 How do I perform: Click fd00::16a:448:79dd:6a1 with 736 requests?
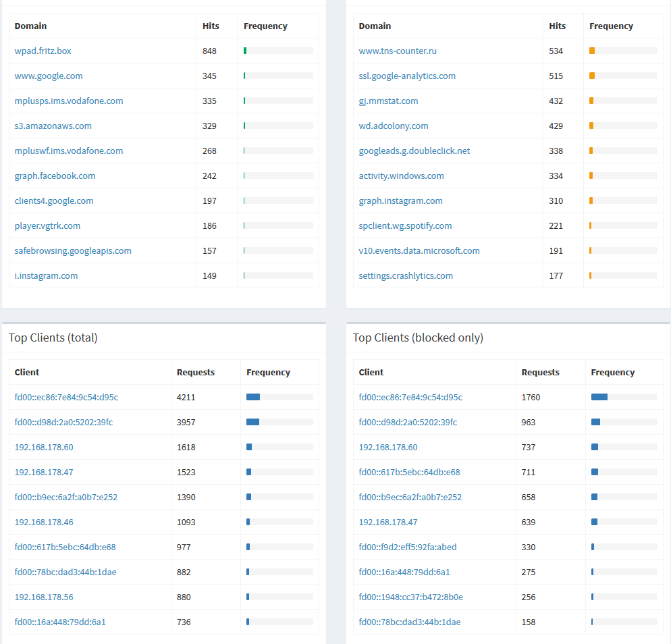point(60,622)
